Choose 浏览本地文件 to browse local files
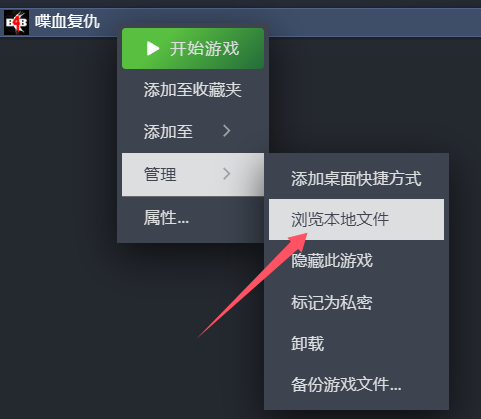Image resolution: width=481 pixels, height=419 pixels. (356, 219)
